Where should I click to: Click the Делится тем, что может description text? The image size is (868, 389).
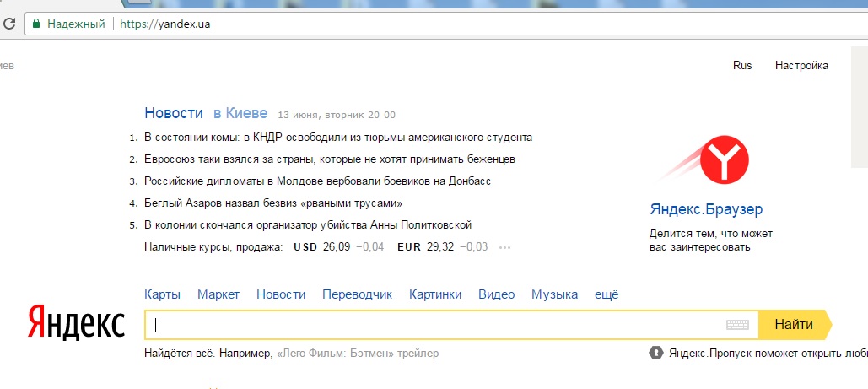point(711,240)
